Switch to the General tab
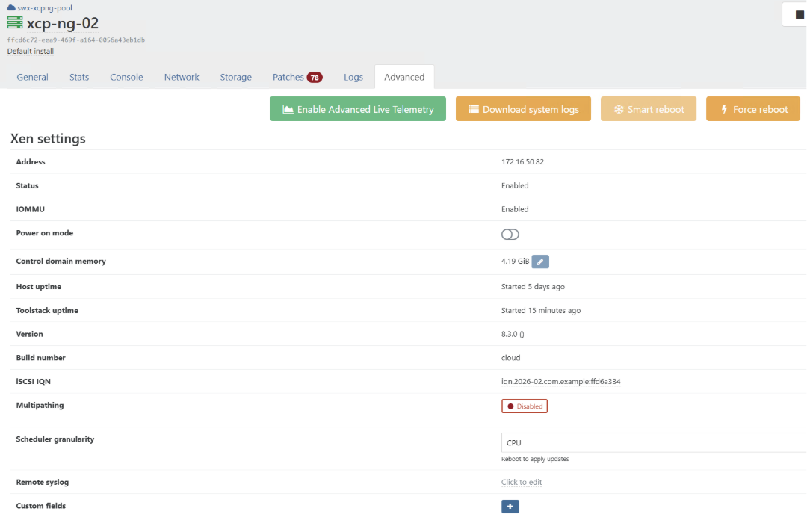This screenshot has width=807, height=532. click(32, 77)
